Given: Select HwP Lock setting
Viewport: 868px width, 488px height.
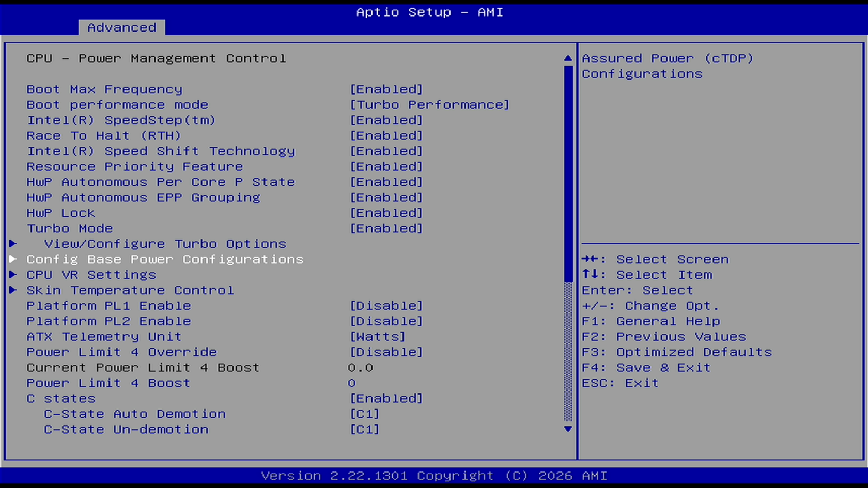Looking at the screenshot, I should [x=61, y=213].
